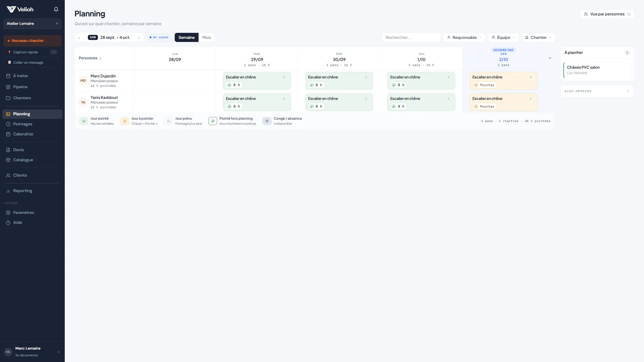This screenshot has width=644, height=362.
Task: Open Marc Lemaire account options menu
Action: tap(59, 352)
